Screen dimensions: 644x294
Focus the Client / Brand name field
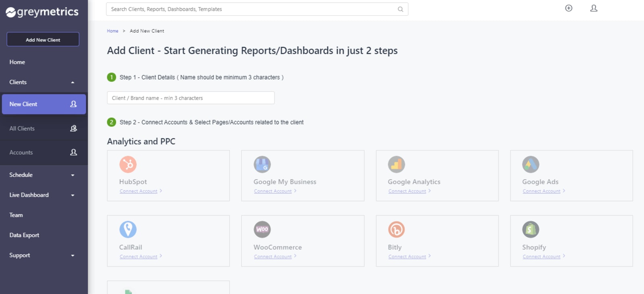point(191,98)
